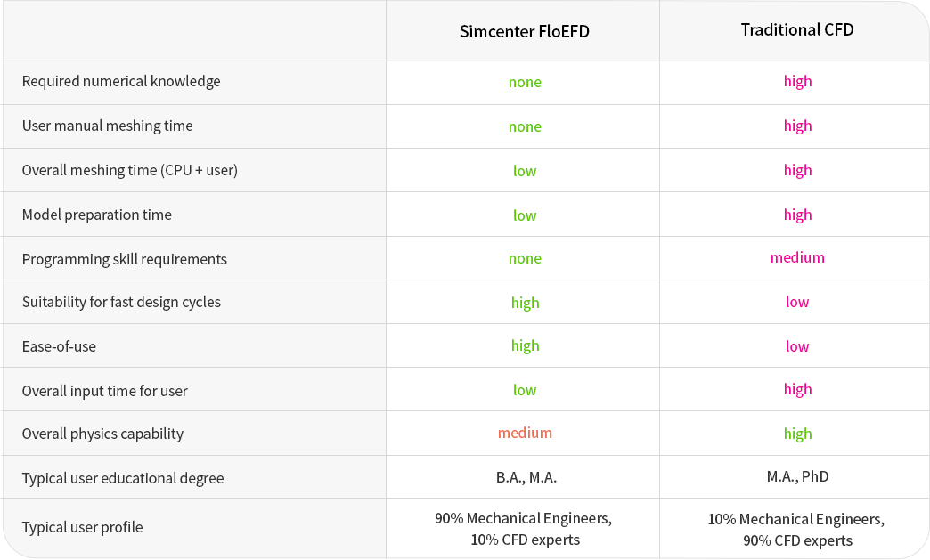Click the Simcenter FloEFD column header

525,31
